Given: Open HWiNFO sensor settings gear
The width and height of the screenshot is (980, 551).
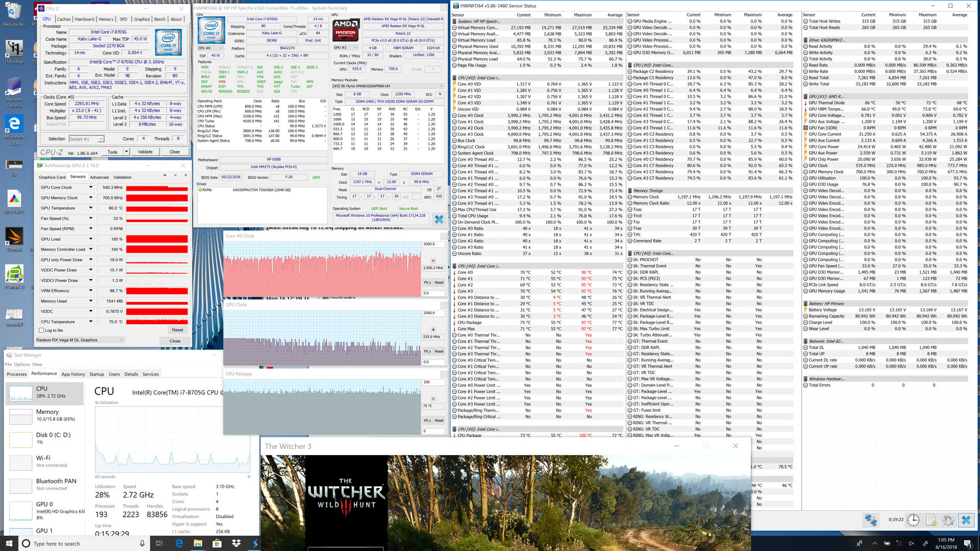Looking at the screenshot, I should coord(948,520).
